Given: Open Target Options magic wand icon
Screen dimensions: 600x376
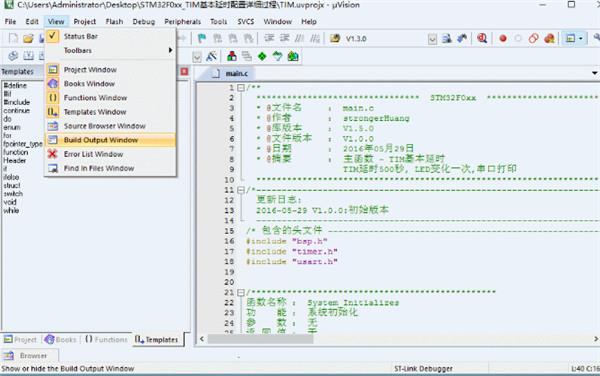Looking at the screenshot, I should [211, 57].
